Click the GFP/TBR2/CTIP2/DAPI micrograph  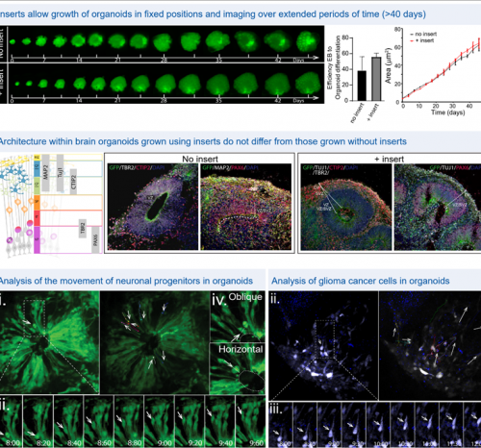(x=153, y=207)
